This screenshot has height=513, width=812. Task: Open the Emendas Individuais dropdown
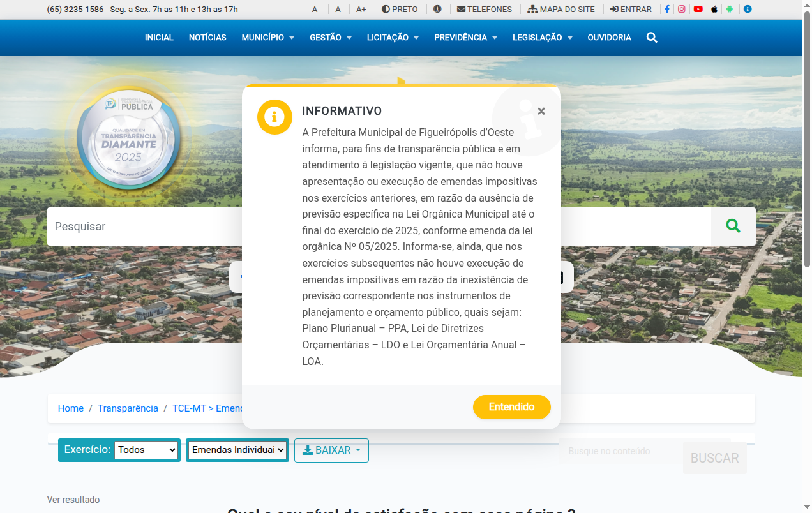coord(237,450)
